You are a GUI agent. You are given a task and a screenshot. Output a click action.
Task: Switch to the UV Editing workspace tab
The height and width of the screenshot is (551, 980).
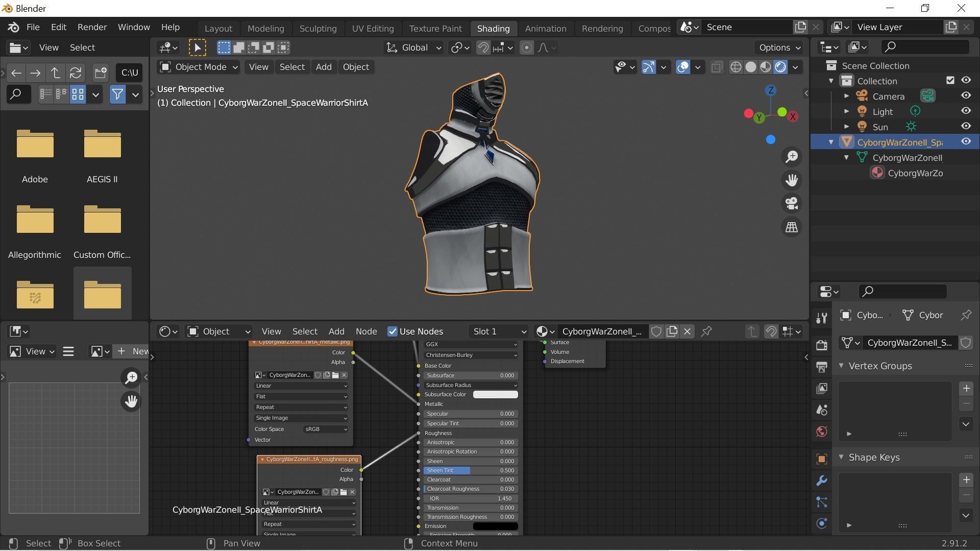pyautogui.click(x=373, y=29)
